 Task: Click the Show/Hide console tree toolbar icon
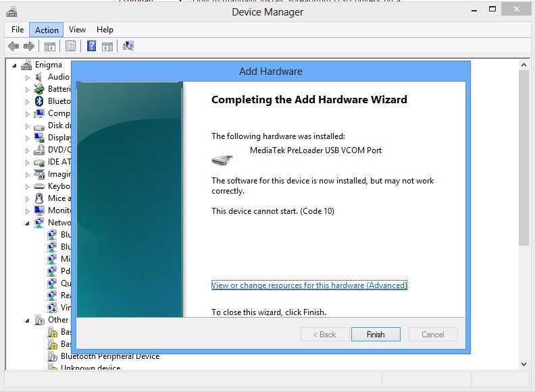pos(50,47)
